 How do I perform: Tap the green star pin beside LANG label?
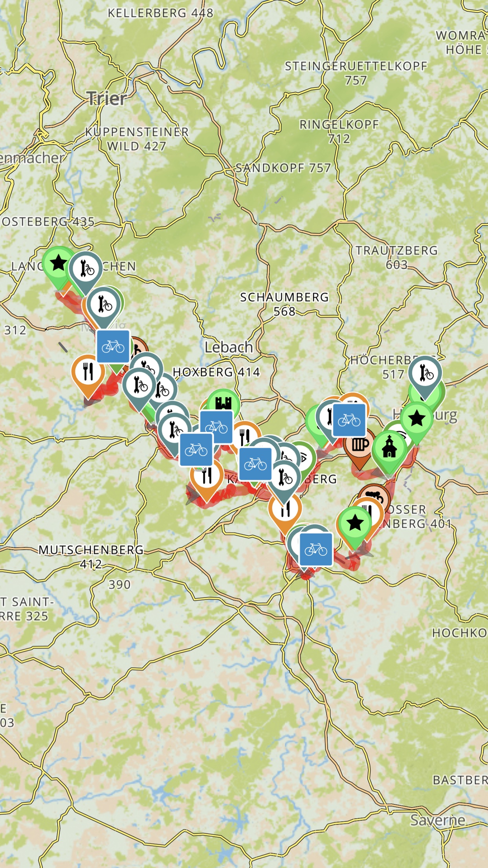tap(59, 263)
